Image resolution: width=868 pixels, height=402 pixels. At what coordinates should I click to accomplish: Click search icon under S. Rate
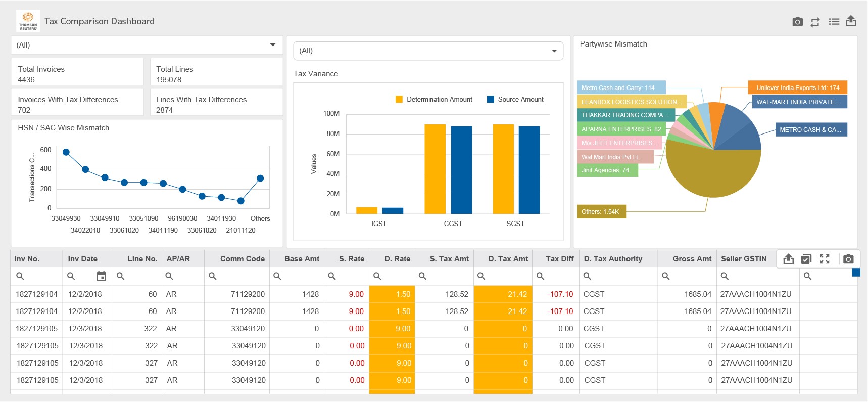point(332,276)
